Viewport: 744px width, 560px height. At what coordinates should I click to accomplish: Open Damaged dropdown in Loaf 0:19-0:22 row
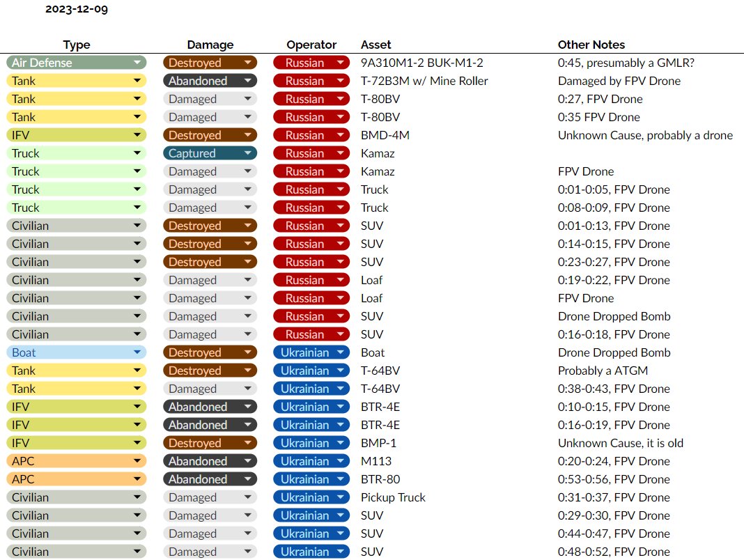click(x=210, y=280)
